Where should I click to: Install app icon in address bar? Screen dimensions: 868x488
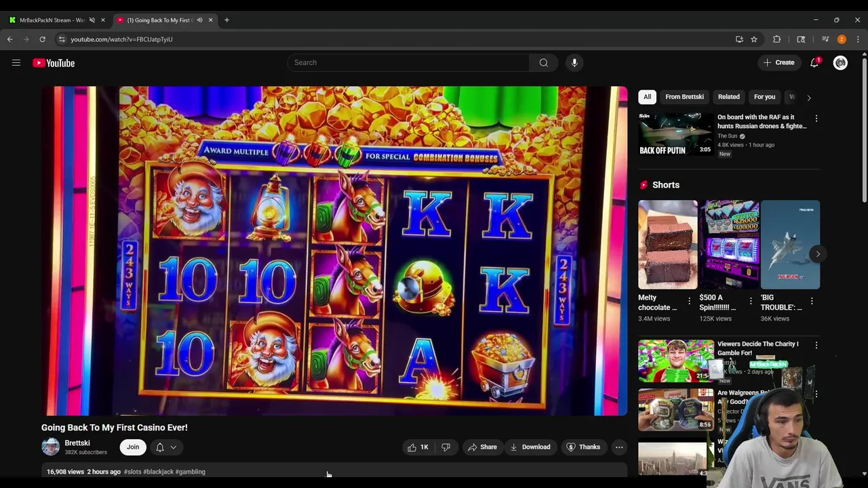pyautogui.click(x=739, y=39)
